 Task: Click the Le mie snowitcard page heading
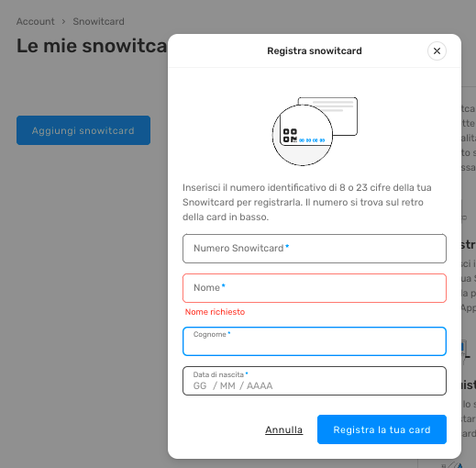(92, 46)
